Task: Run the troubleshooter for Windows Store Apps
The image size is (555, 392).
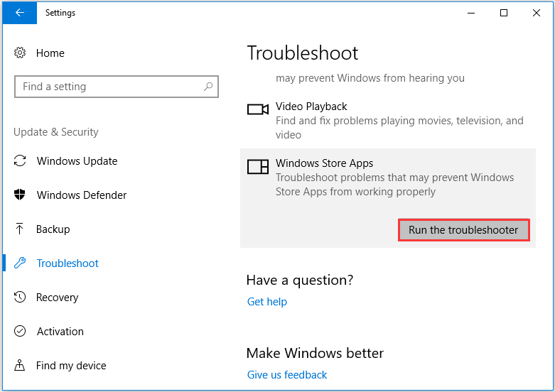Action: click(463, 230)
